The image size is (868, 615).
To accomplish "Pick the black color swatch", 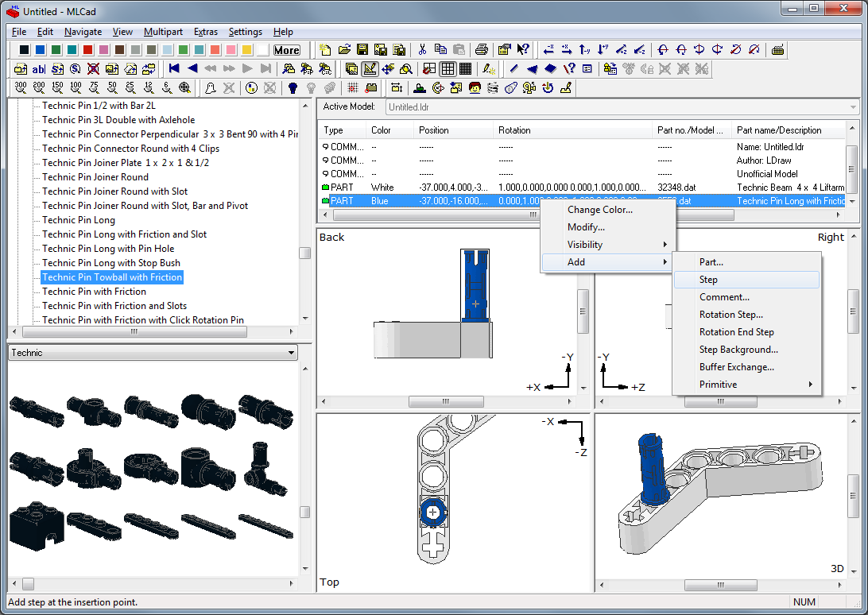I will [24, 50].
